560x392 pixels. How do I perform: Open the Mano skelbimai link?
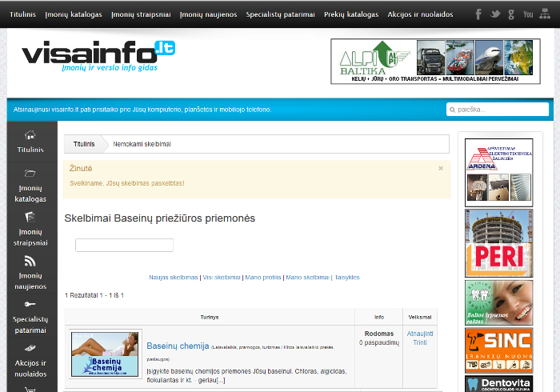tap(307, 278)
